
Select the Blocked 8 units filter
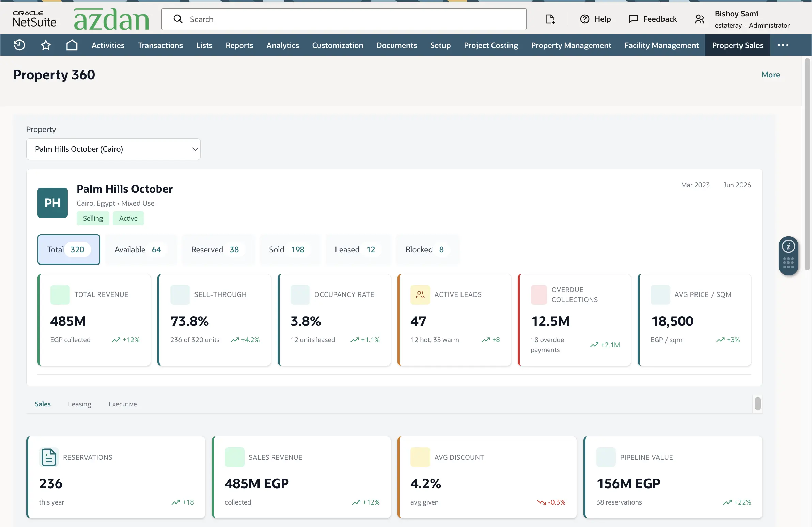pos(428,249)
